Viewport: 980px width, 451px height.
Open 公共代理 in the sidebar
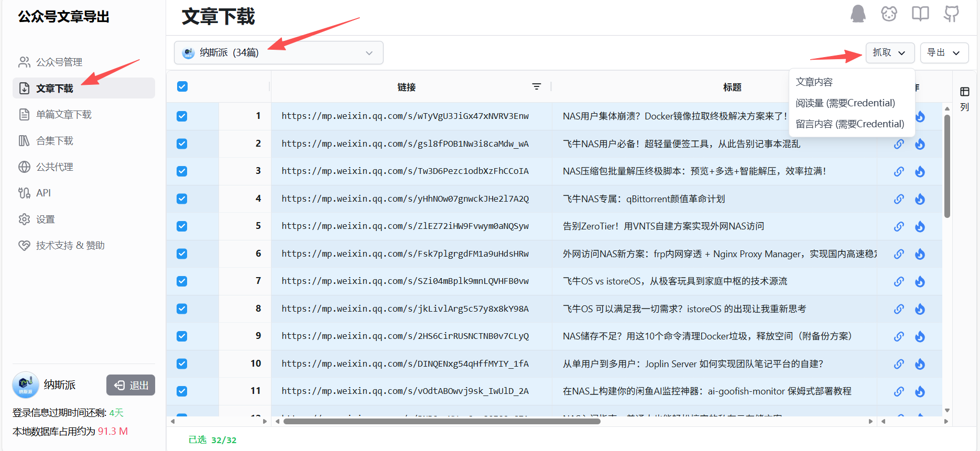pyautogui.click(x=84, y=167)
